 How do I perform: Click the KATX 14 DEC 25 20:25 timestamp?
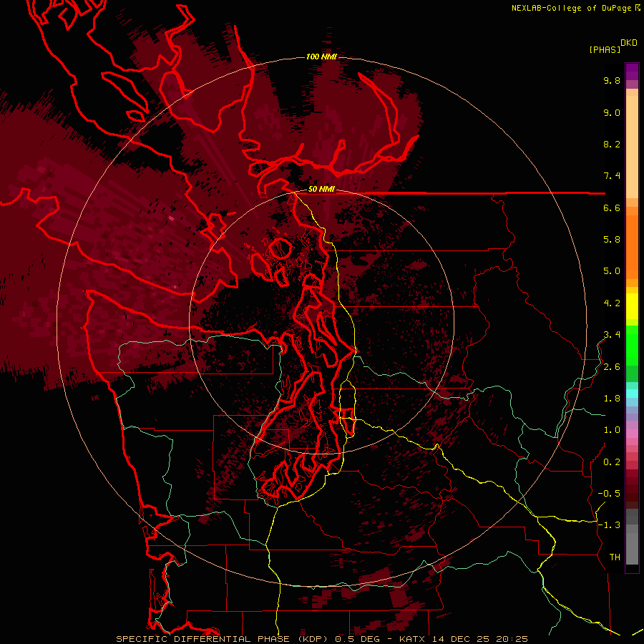[x=463, y=639]
